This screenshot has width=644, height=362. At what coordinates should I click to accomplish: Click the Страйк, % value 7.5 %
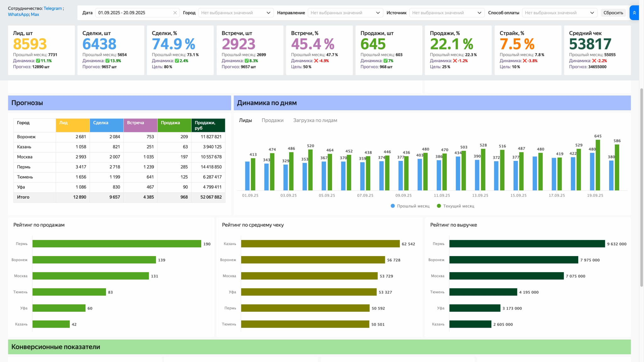tap(517, 44)
